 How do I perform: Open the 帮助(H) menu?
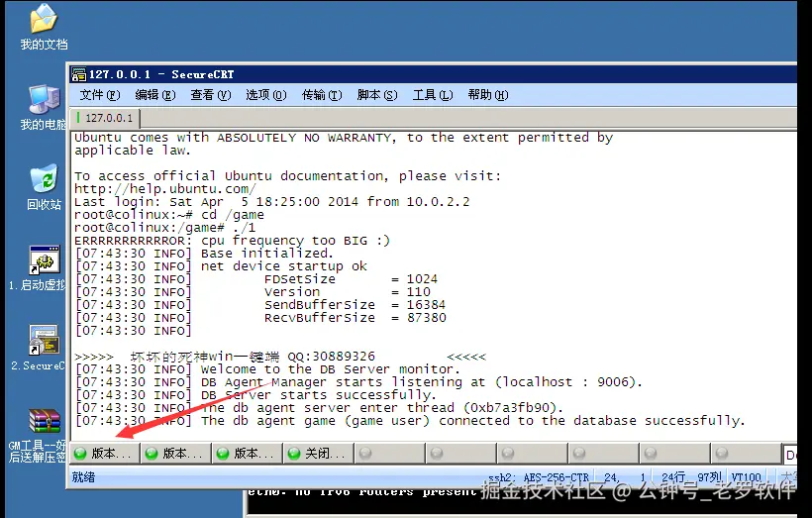click(x=488, y=95)
